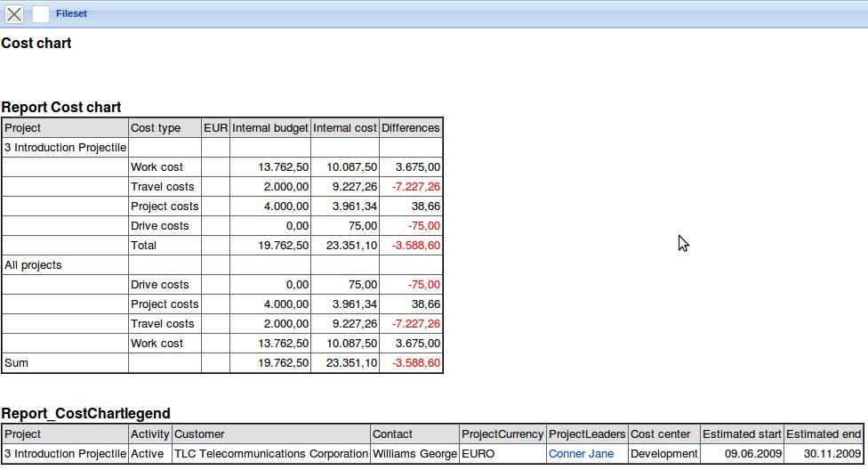The image size is (868, 470).
Task: Click the EUR column header
Action: tap(215, 128)
